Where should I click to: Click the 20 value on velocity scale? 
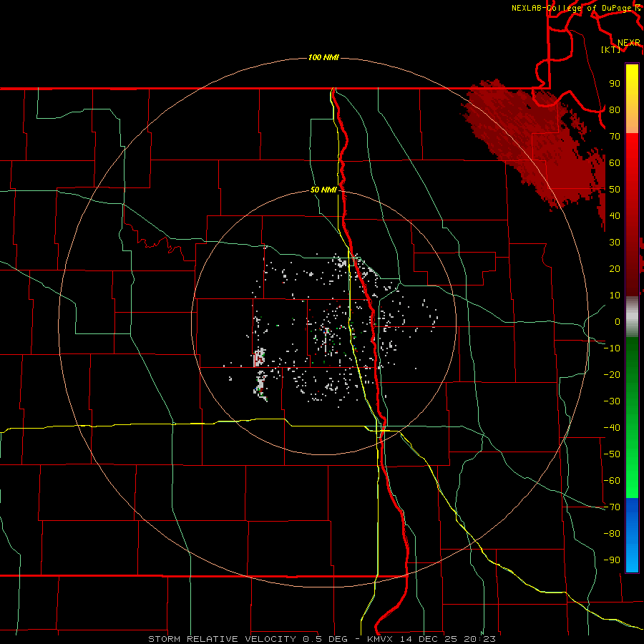click(x=615, y=269)
